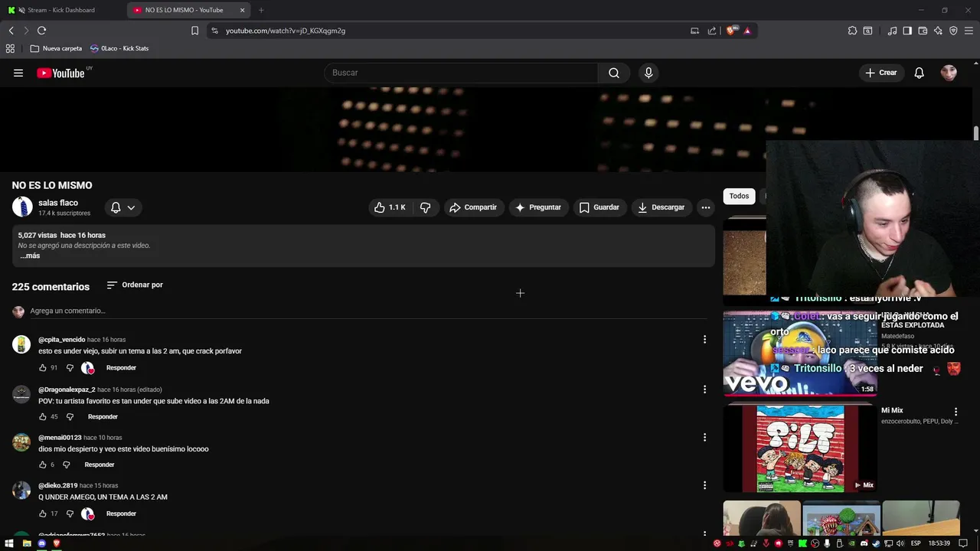
Task: Open Ordenar por sort dropdown
Action: pos(135,285)
